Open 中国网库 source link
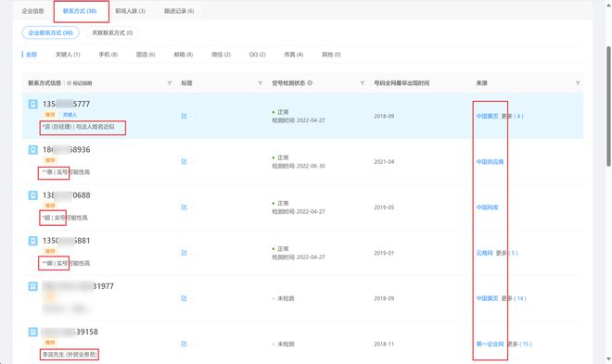 click(487, 207)
